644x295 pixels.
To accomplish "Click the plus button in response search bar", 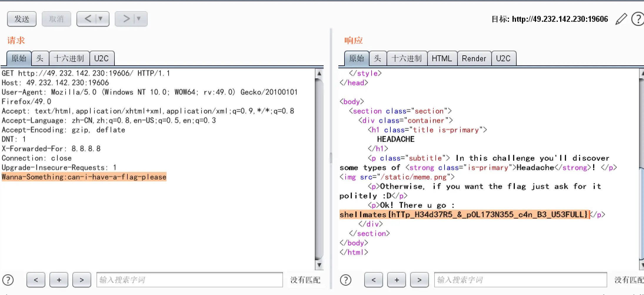I will pyautogui.click(x=397, y=280).
